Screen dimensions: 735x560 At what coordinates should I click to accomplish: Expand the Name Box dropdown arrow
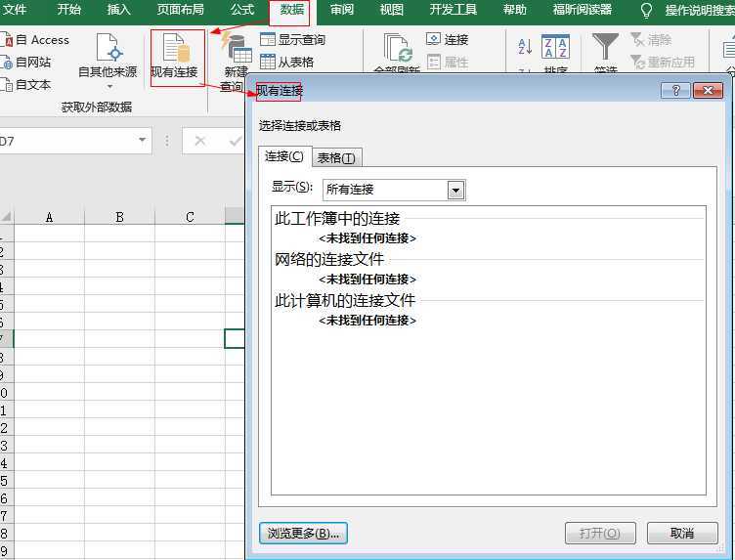tap(142, 140)
